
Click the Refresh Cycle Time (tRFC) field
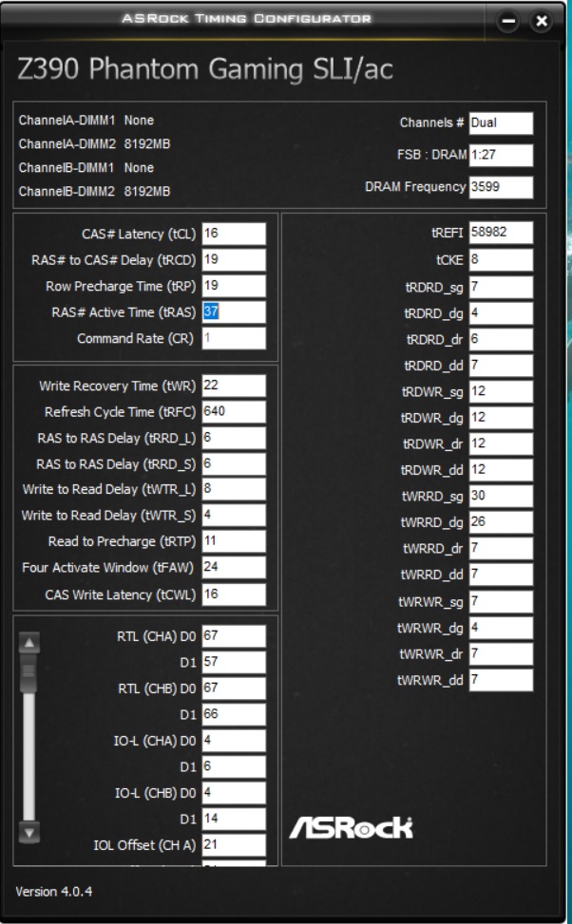click(234, 411)
